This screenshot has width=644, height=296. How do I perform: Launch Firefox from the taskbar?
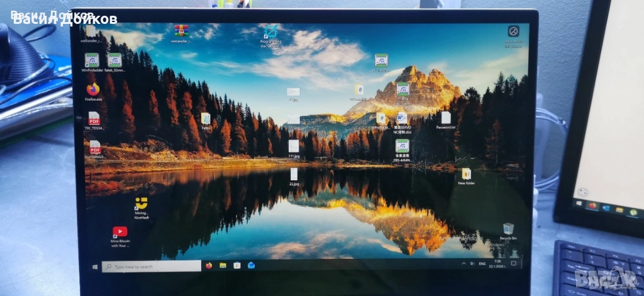pos(209,266)
